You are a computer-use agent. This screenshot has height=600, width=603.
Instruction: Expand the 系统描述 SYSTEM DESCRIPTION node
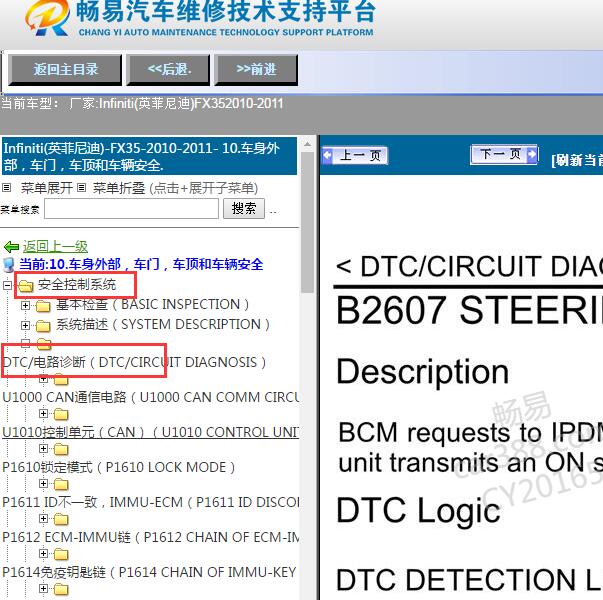pyautogui.click(x=25, y=325)
